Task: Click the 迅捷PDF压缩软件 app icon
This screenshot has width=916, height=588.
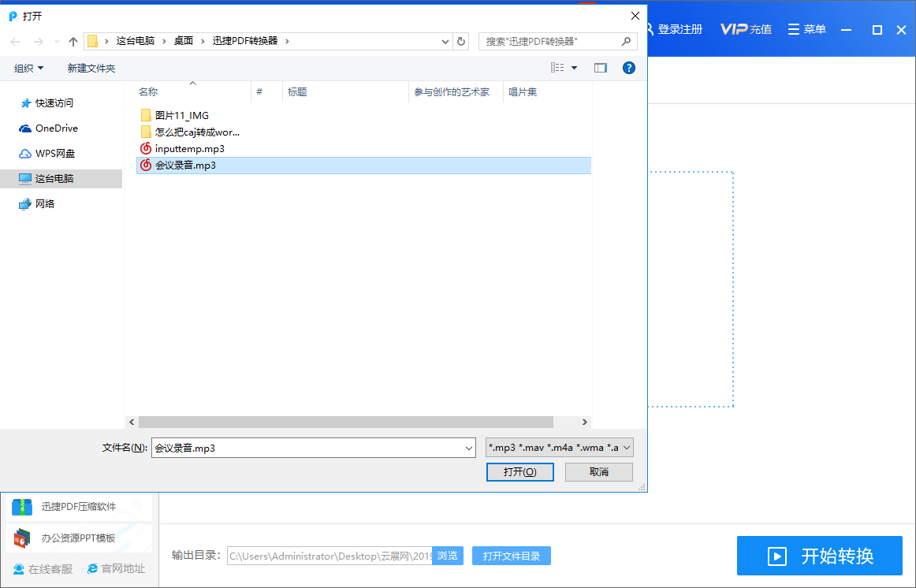Action: [22, 506]
